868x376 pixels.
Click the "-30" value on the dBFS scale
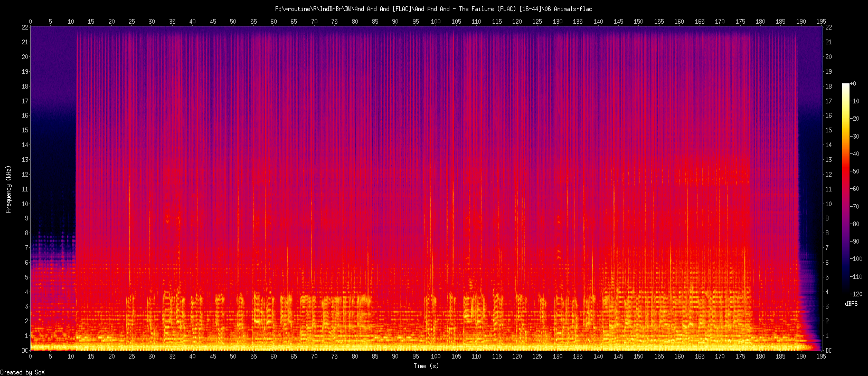(x=855, y=137)
